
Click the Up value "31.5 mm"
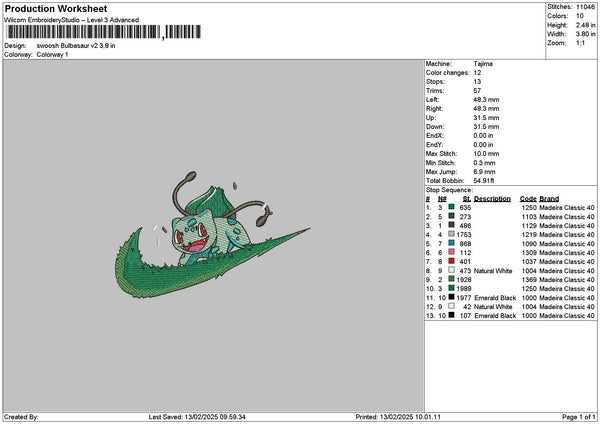(x=486, y=118)
